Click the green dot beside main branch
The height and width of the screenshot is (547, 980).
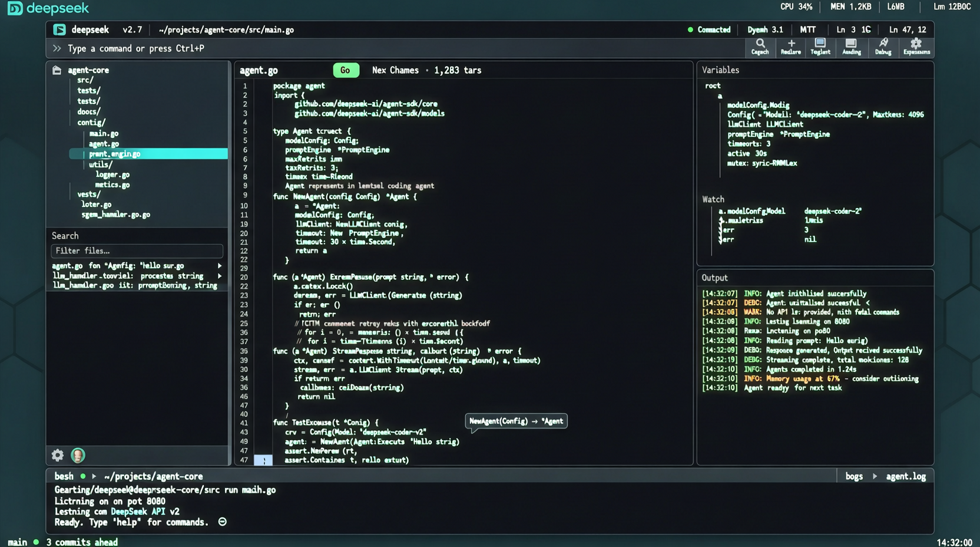pyautogui.click(x=36, y=542)
